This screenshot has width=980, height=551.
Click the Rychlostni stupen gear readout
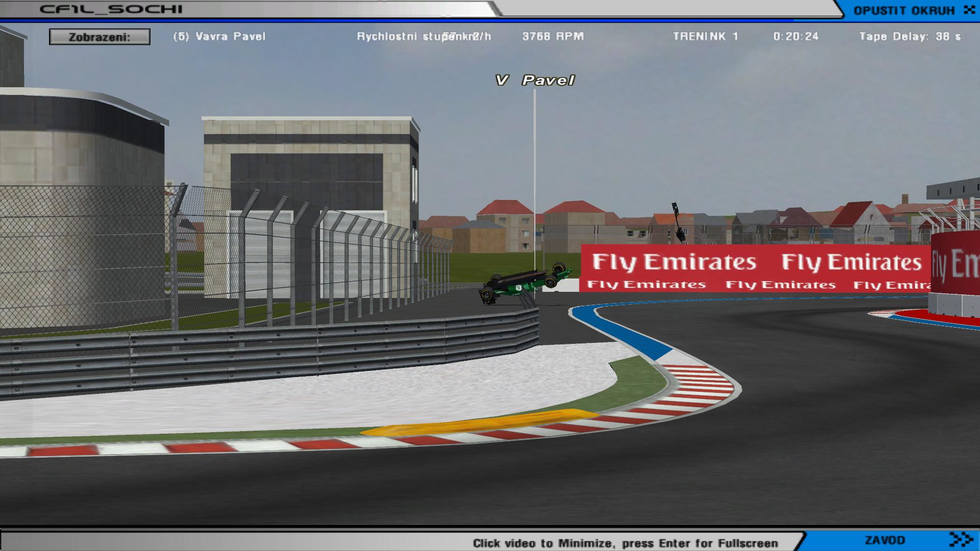click(418, 37)
